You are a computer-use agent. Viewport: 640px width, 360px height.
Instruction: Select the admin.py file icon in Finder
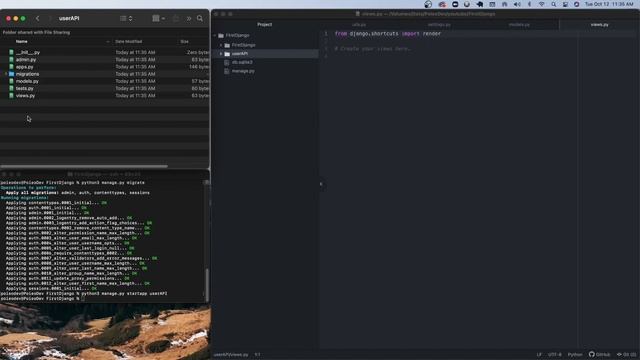pyautogui.click(x=11, y=60)
